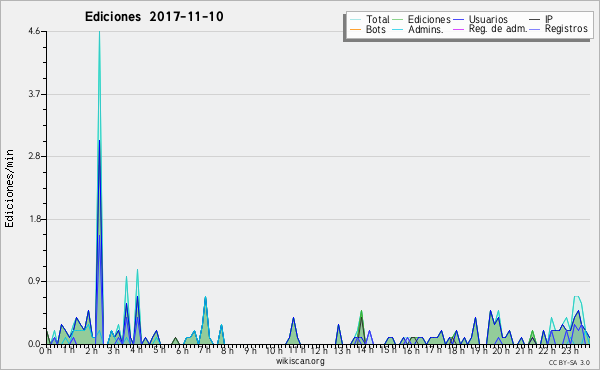Click the 4 h x-axis label
This screenshot has height=370, width=600.
tap(136, 350)
